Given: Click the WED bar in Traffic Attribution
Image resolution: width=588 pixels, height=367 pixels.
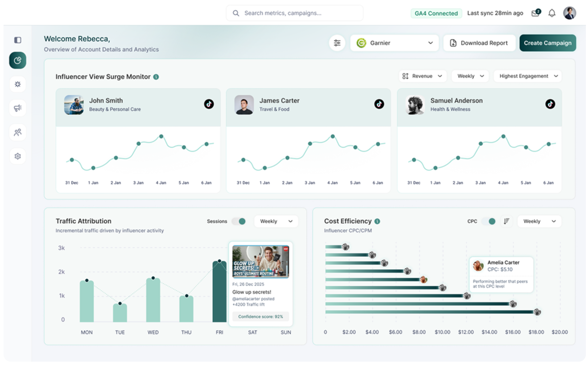Looking at the screenshot, I should point(153,300).
